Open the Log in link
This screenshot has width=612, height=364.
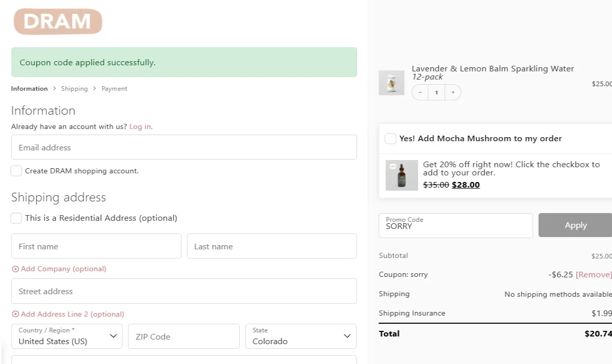click(x=140, y=126)
